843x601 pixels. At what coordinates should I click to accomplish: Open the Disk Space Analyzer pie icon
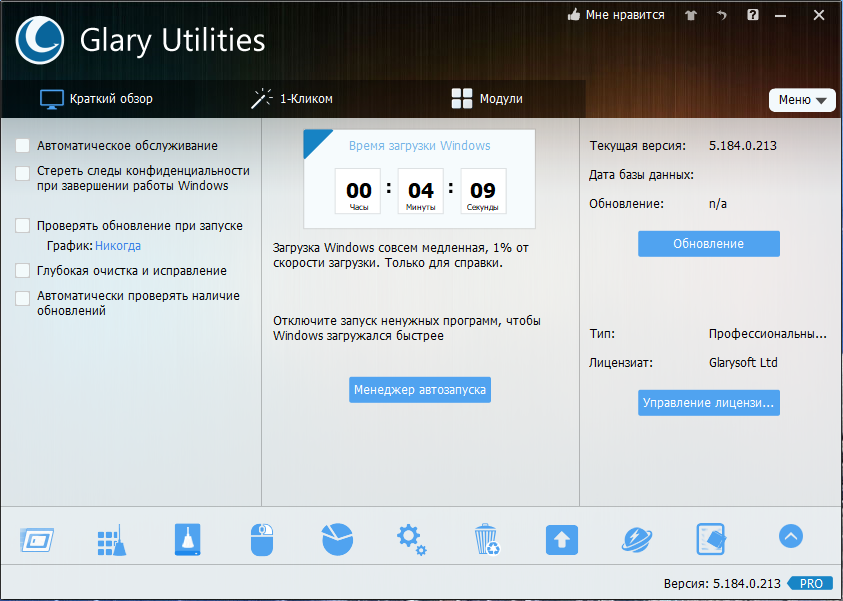pos(338,539)
